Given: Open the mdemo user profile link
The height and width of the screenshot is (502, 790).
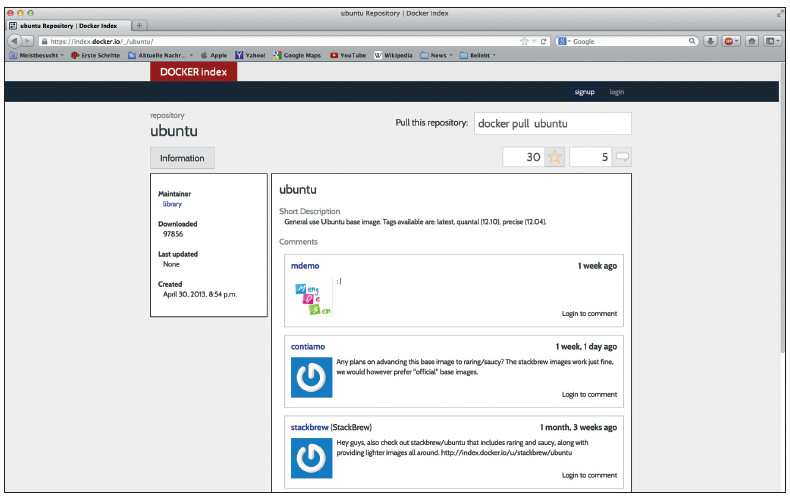Looking at the screenshot, I should click(x=305, y=266).
